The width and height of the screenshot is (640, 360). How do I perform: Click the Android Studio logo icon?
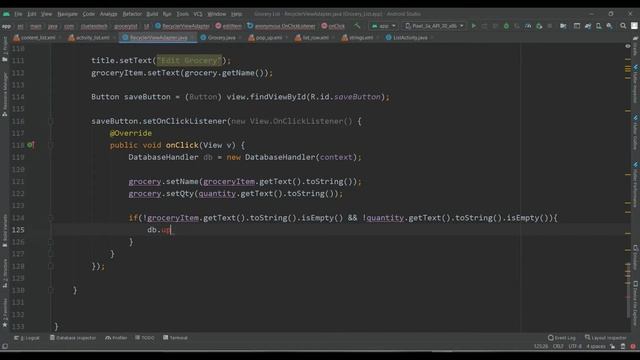click(6, 14)
